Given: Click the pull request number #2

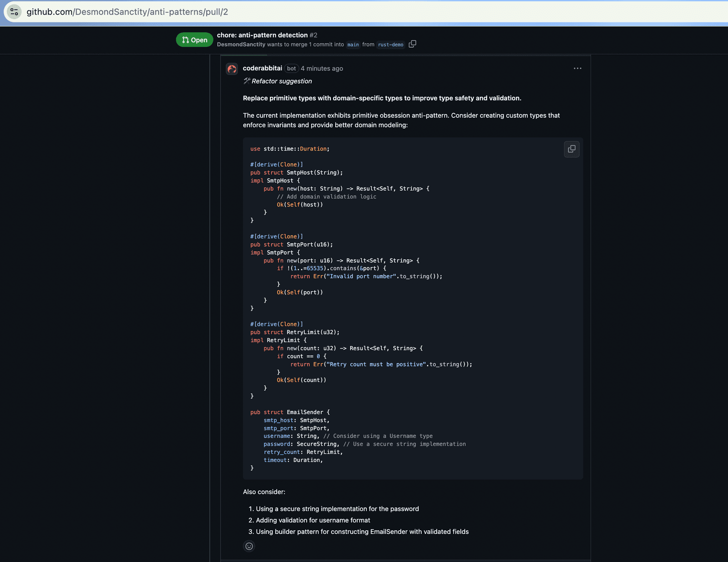Looking at the screenshot, I should coord(313,35).
